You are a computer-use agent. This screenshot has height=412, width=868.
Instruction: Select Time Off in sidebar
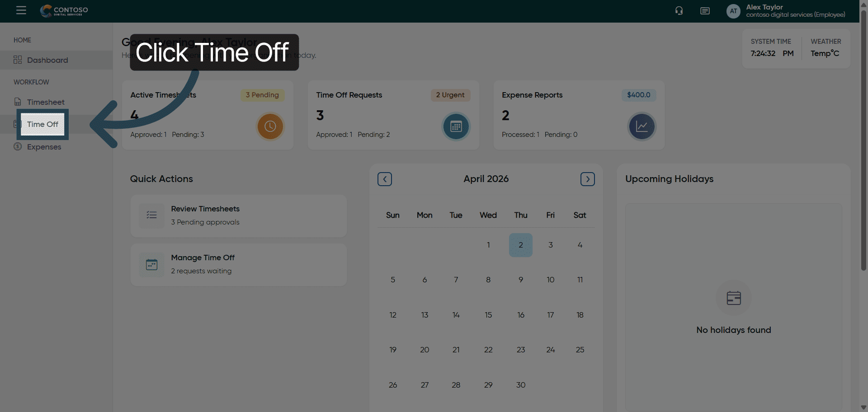click(x=42, y=124)
